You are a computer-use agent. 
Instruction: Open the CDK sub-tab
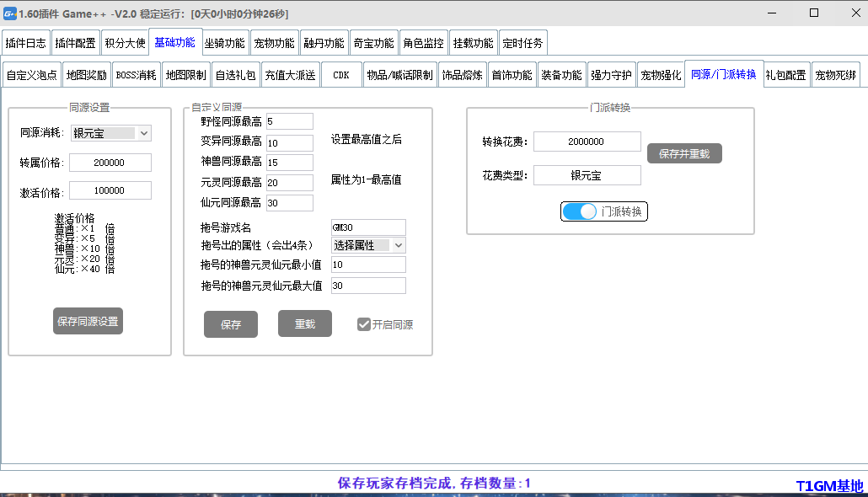click(341, 75)
